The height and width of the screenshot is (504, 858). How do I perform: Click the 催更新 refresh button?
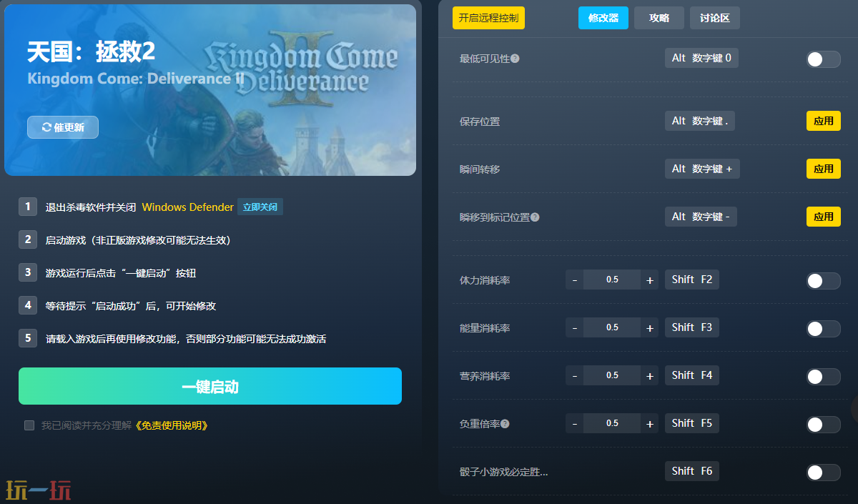pos(63,127)
